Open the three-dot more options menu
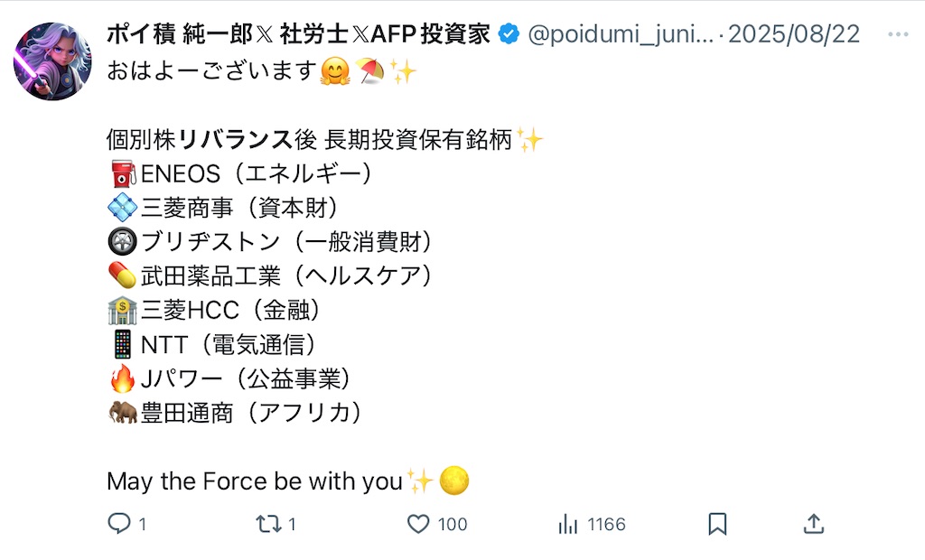Viewport: 925px width, 560px height. 898,35
